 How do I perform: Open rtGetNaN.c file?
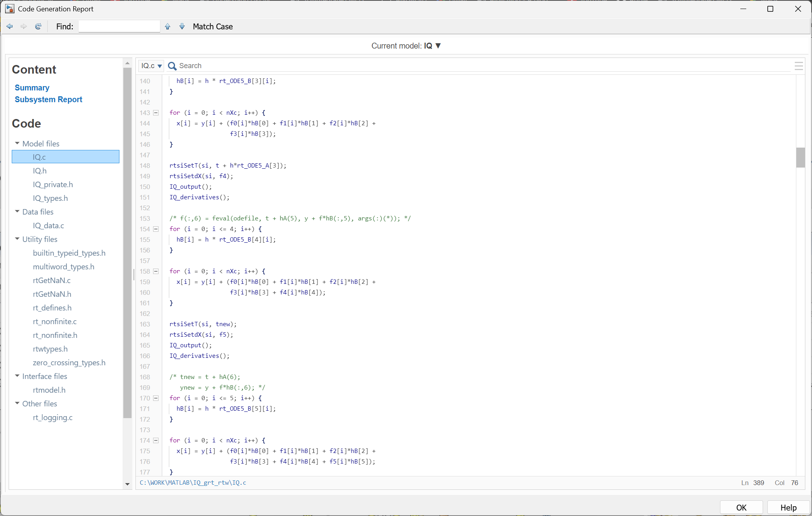point(52,280)
